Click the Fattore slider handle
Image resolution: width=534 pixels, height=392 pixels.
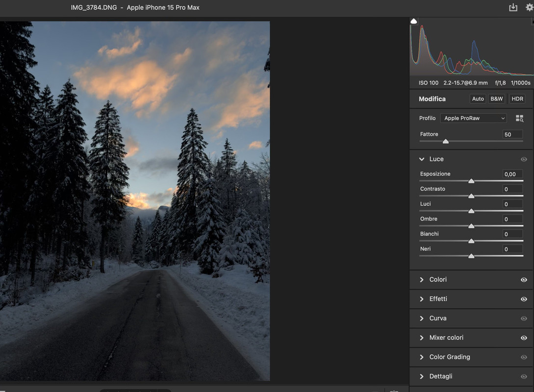[x=445, y=141]
